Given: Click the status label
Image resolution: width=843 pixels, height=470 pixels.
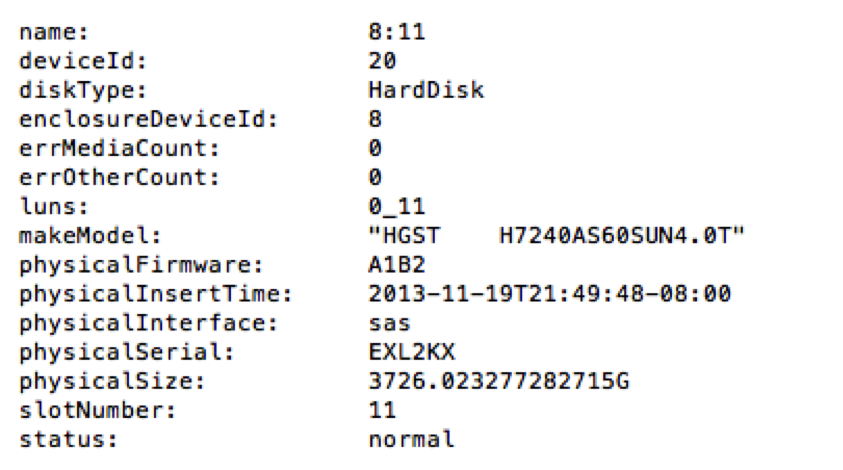Looking at the screenshot, I should coord(62,439).
